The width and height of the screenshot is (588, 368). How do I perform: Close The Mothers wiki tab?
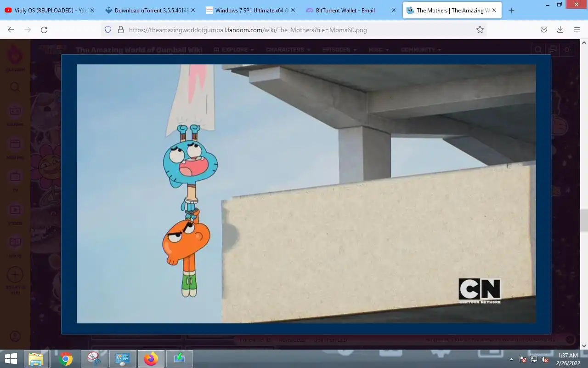(494, 10)
